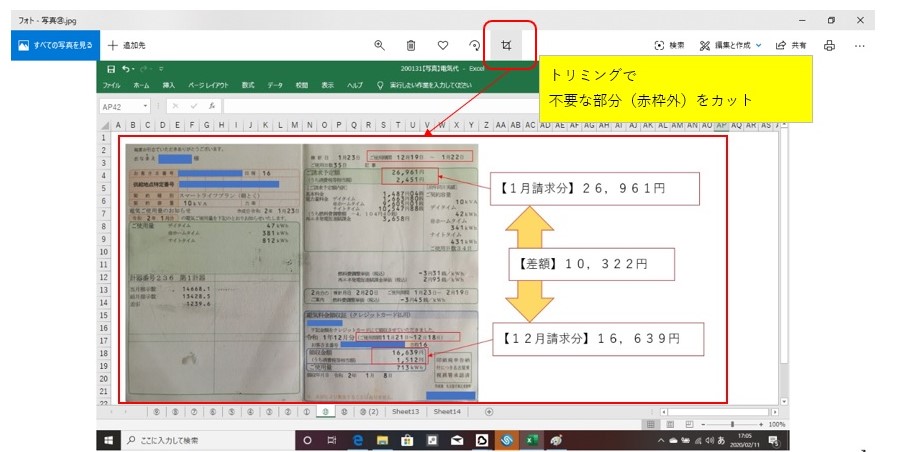The image size is (901, 452).
Task: Open the ホーム ribbon tab
Action: click(x=141, y=85)
